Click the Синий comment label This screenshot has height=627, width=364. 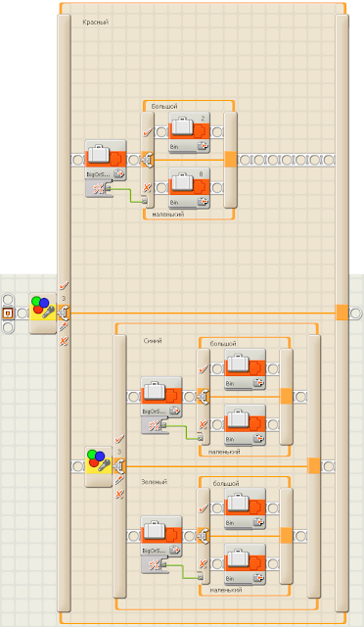(153, 341)
